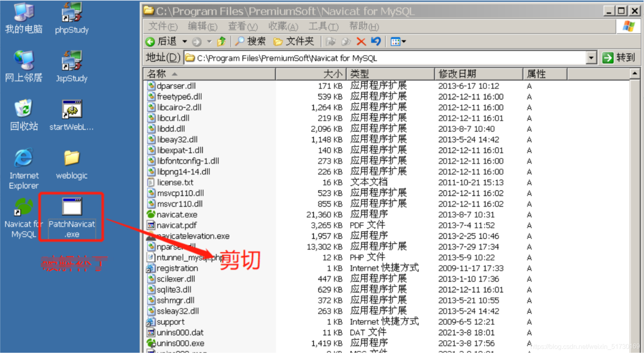Select the libpng14-14.dll file
644x354 pixels.
tap(179, 171)
